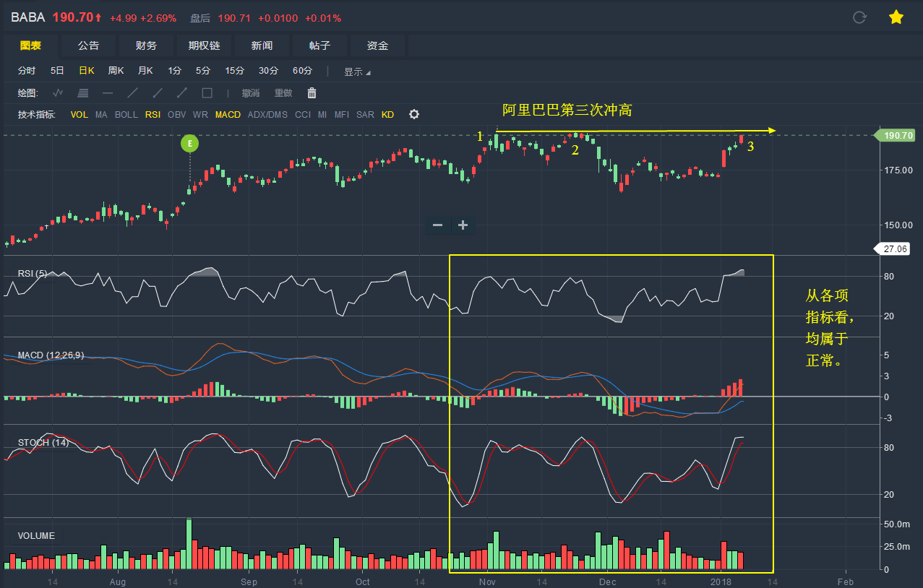This screenshot has height=588, width=923.
Task: Toggle the CCI indicator
Action: pos(303,115)
